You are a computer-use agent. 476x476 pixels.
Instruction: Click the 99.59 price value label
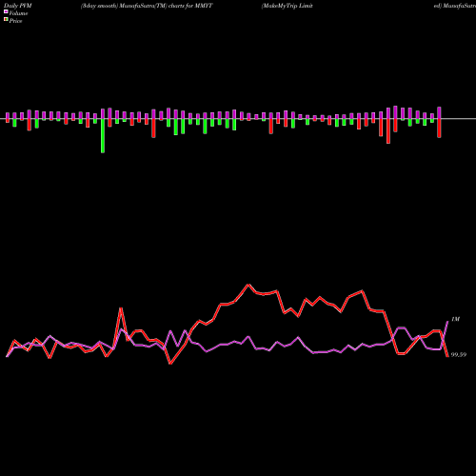click(x=459, y=355)
